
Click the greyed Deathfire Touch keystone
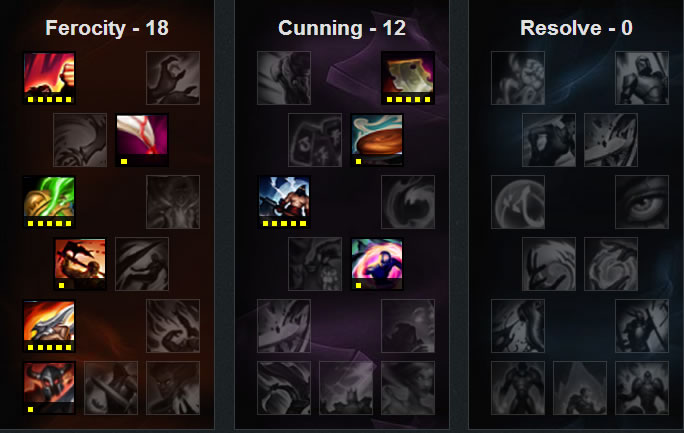pyautogui.click(x=173, y=388)
